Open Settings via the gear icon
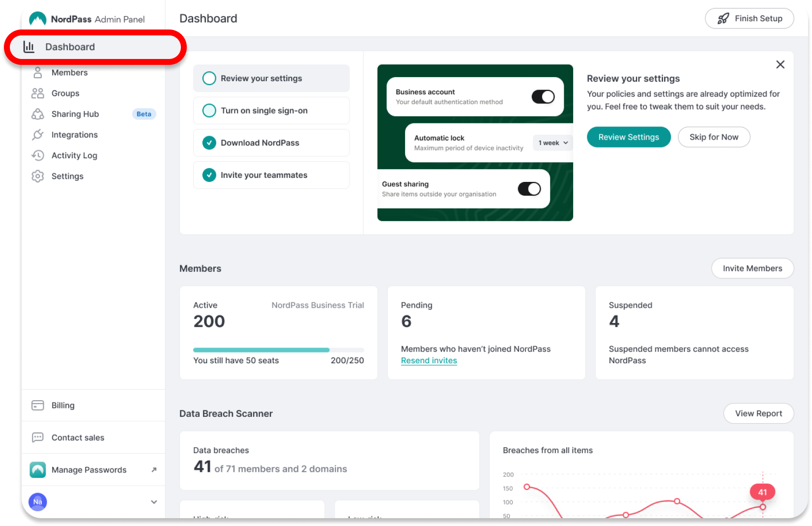The height and width of the screenshot is (526, 812). point(38,176)
